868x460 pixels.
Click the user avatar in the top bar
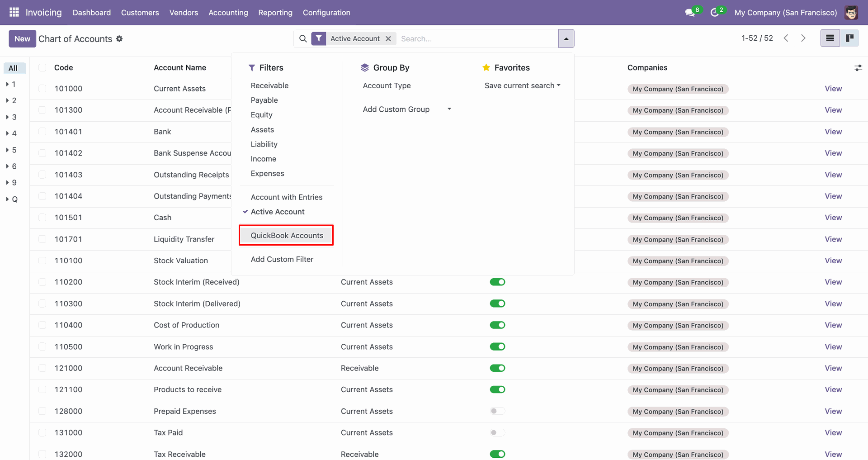point(851,13)
